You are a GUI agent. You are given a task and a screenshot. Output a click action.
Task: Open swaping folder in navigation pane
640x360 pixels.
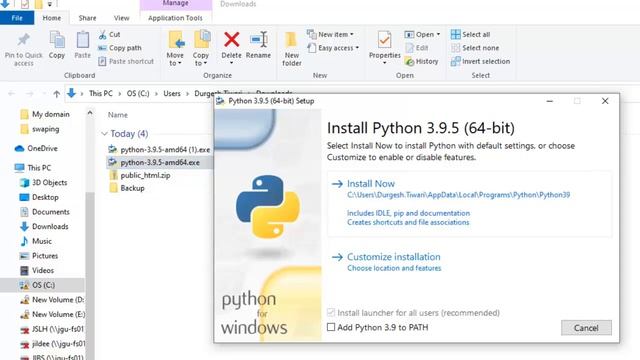(x=40, y=129)
